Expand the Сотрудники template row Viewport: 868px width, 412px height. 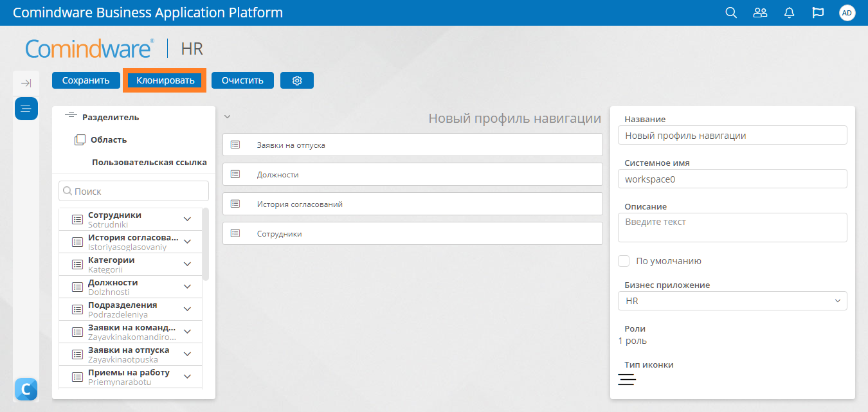(187, 219)
